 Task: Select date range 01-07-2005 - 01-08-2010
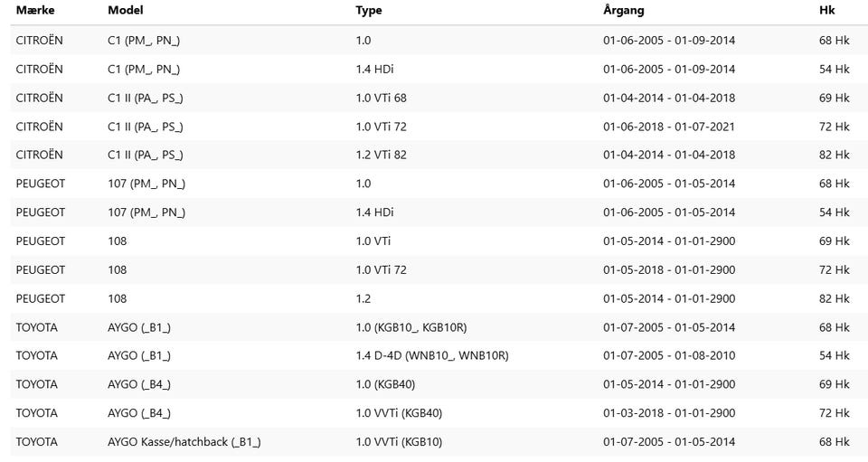[669, 355]
